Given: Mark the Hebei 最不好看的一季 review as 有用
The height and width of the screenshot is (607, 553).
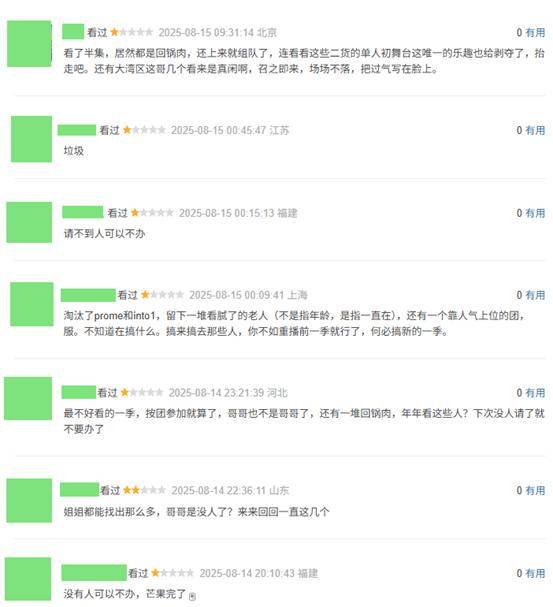Looking at the screenshot, I should click(535, 393).
